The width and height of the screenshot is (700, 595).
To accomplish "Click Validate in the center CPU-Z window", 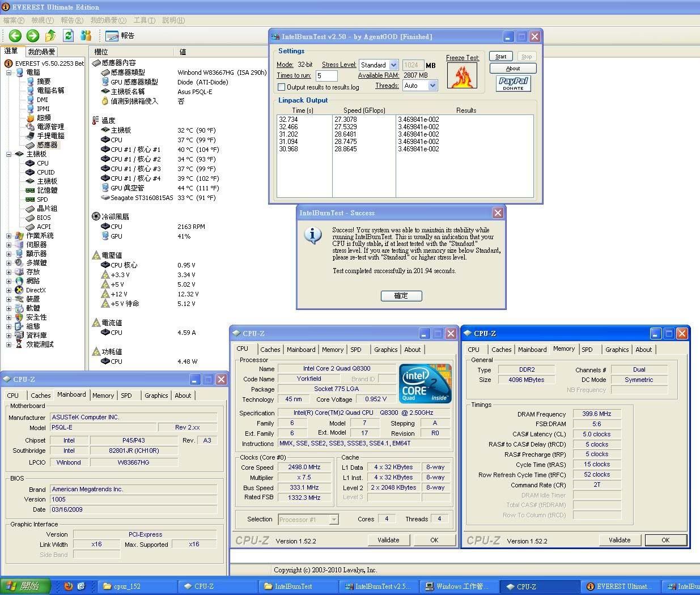I will pos(388,540).
